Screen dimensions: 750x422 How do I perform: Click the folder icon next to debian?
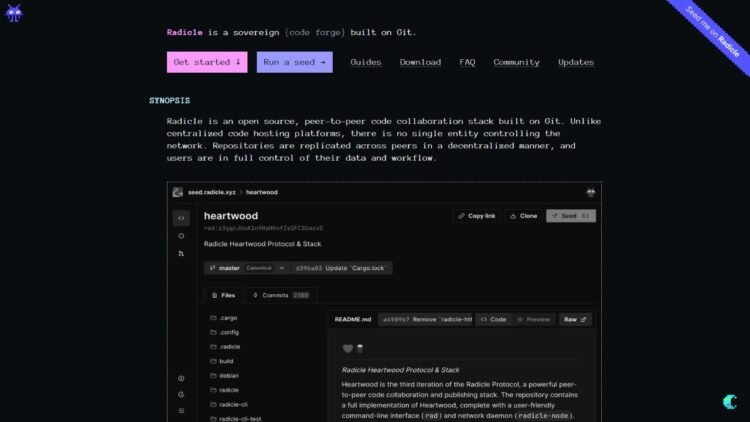[213, 376]
